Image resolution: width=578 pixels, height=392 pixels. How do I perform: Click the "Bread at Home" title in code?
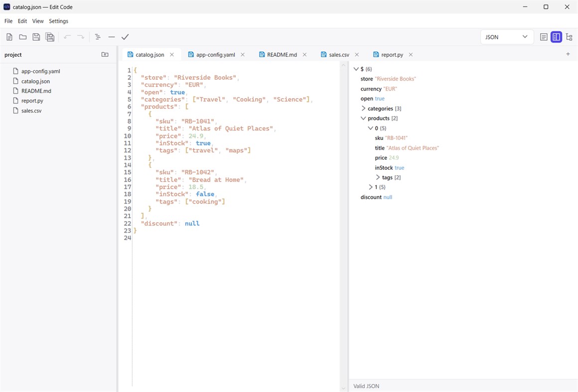pos(216,180)
